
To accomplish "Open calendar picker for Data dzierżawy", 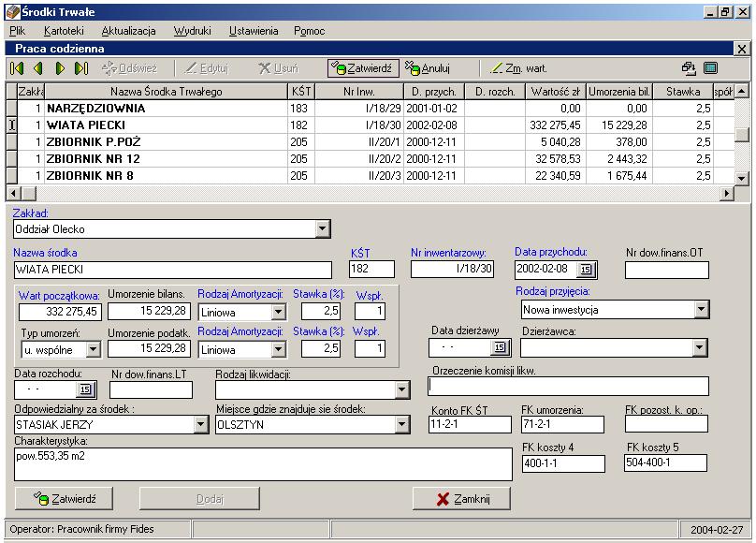I will [498, 348].
